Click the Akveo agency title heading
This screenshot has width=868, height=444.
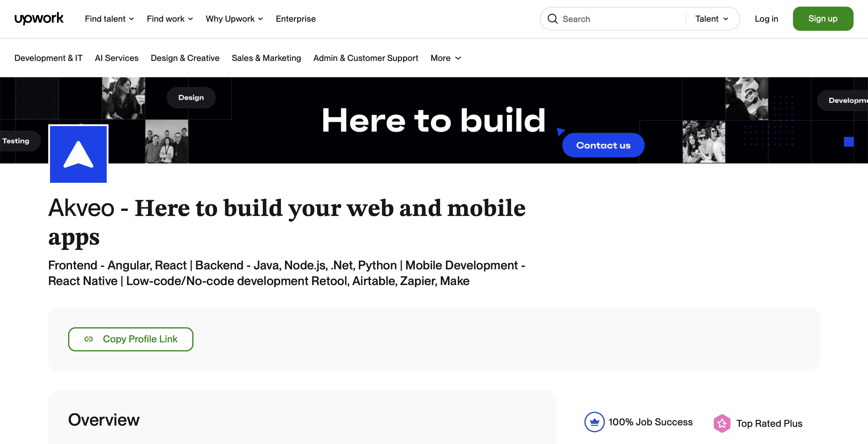(287, 223)
